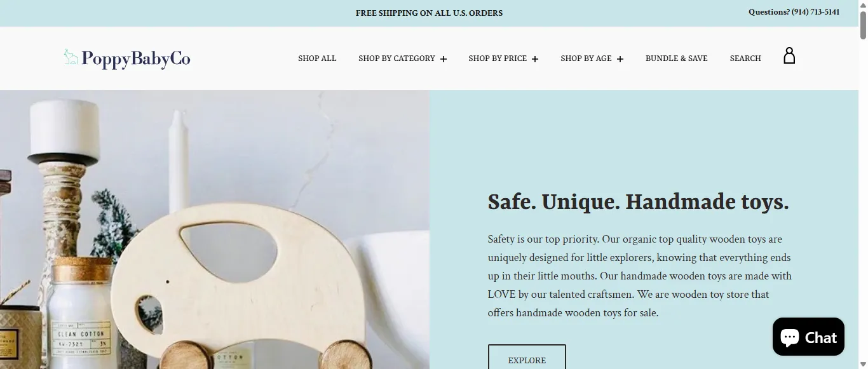The height and width of the screenshot is (369, 868).
Task: Click the scrollbar down arrow
Action: pyautogui.click(x=863, y=364)
